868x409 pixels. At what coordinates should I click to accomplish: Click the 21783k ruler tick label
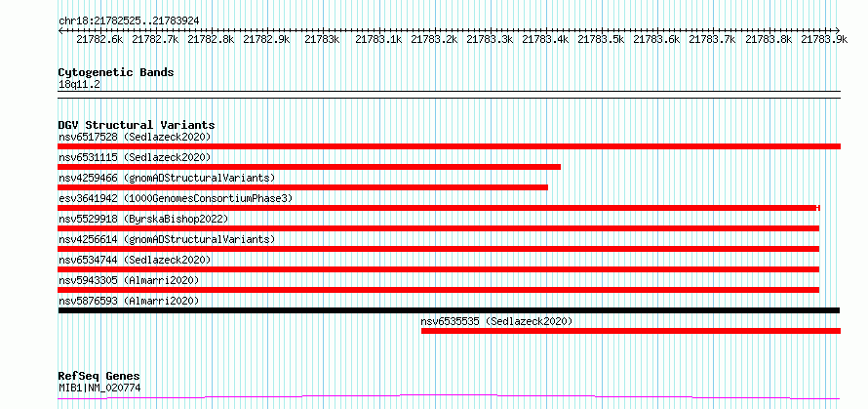click(x=322, y=39)
